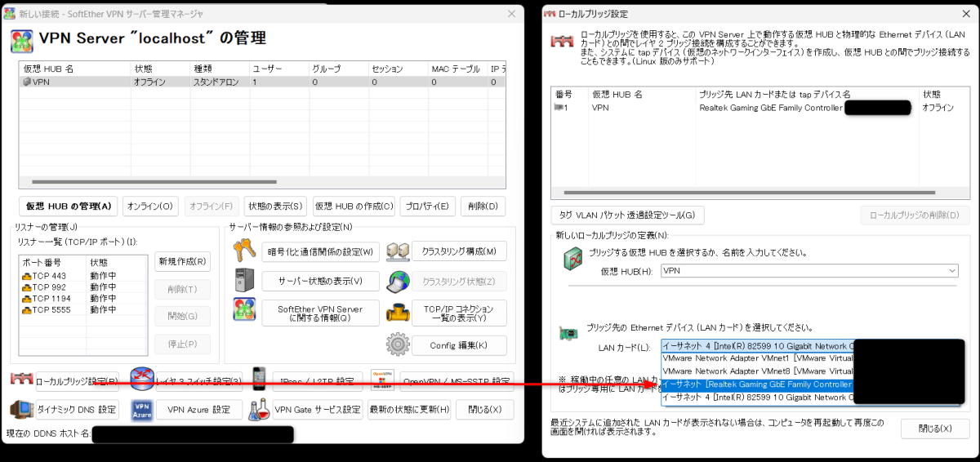The width and height of the screenshot is (980, 462).
Task: Click 仮想 HUB の作成(C) button
Action: coord(355,207)
